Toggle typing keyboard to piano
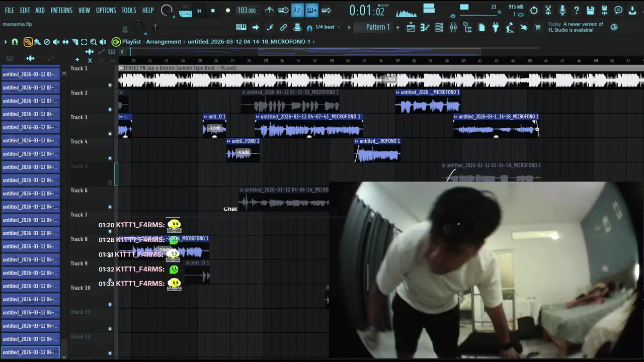 pyautogui.click(x=240, y=27)
